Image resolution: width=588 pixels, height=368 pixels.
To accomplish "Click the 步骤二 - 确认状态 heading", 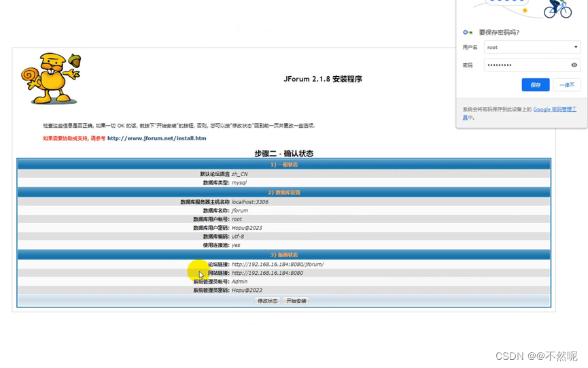I will point(284,154).
